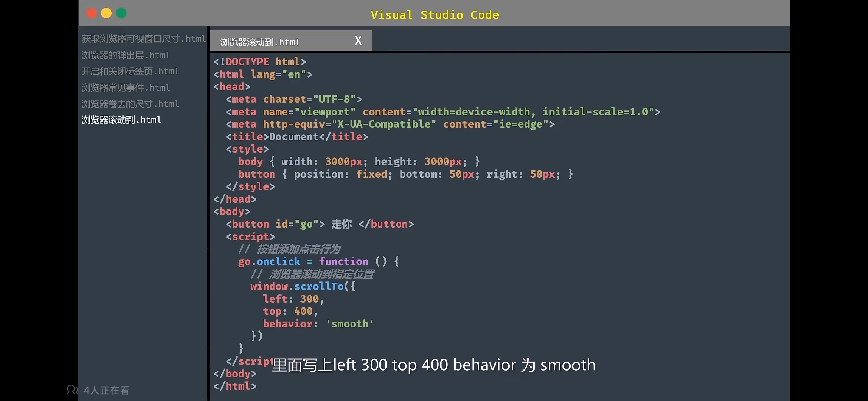This screenshot has height=401, width=868.
Task: Click the behavior 'smooth' value in code
Action: click(349, 324)
